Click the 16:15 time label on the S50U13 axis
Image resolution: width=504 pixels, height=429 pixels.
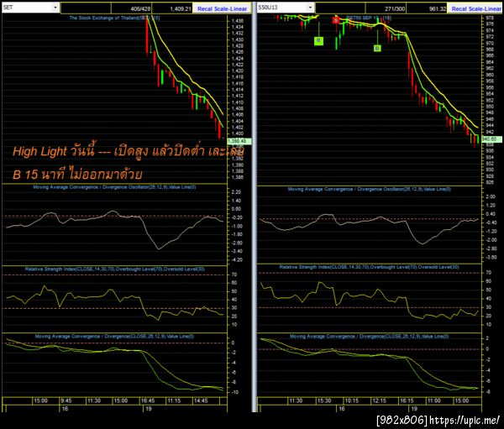[x=407, y=400]
